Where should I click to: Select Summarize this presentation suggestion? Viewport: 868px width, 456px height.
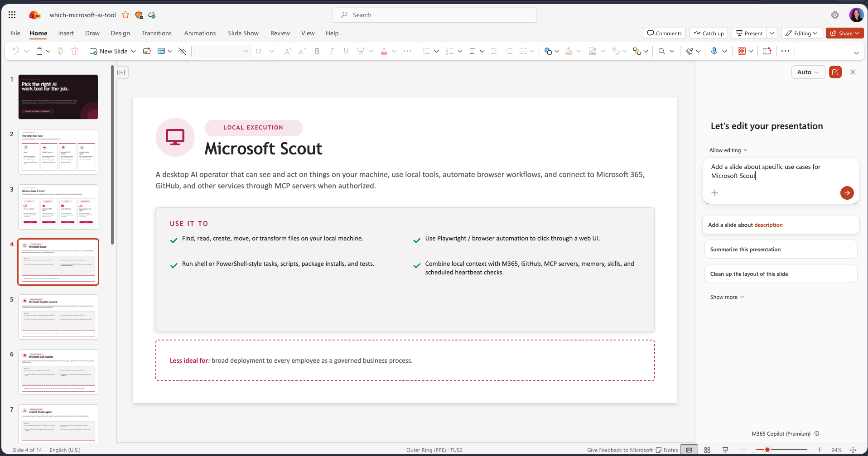[781, 250]
